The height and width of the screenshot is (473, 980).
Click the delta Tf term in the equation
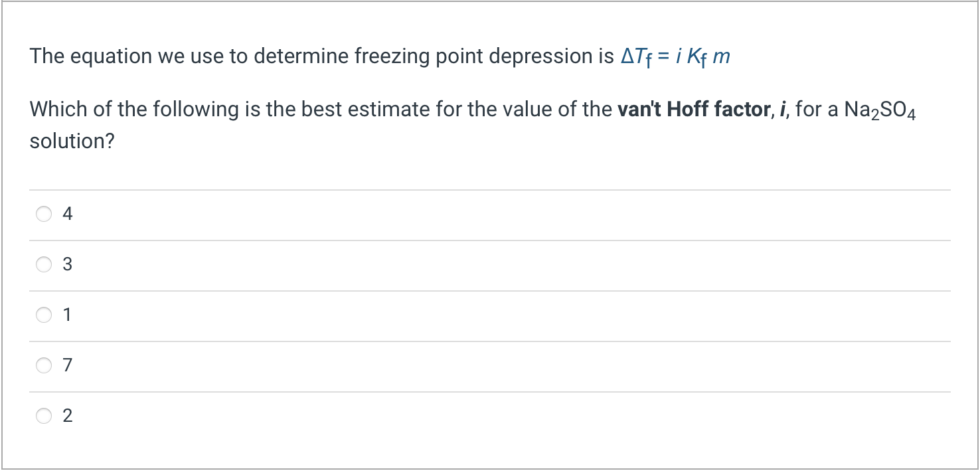coord(634,58)
